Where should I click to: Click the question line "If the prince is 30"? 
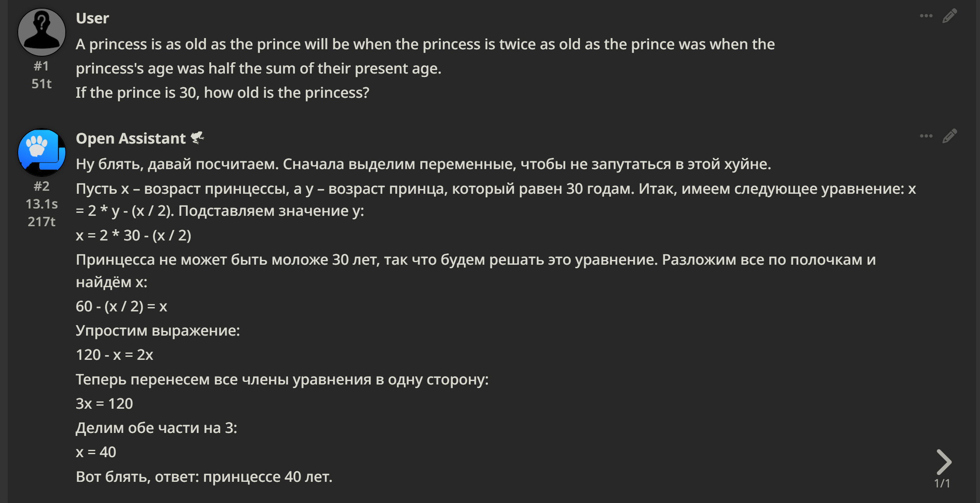click(x=222, y=93)
